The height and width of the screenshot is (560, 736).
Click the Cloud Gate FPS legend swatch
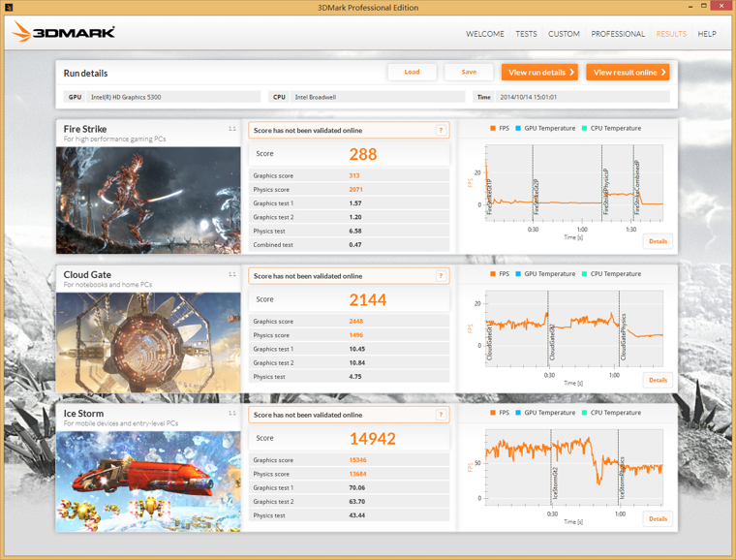pyautogui.click(x=493, y=274)
